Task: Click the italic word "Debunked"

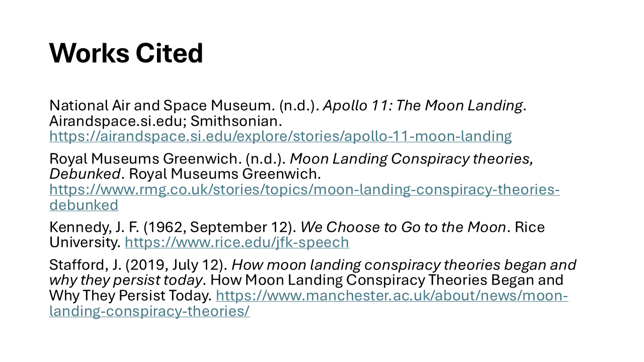Action: pyautogui.click(x=85, y=174)
